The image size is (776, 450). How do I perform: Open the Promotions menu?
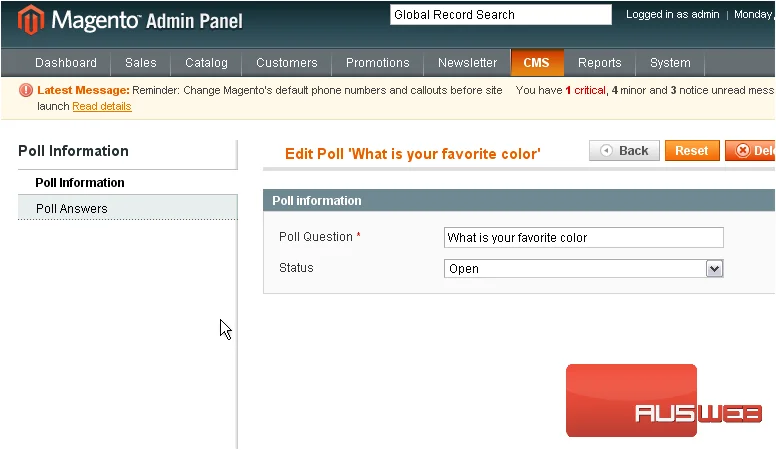pos(378,63)
